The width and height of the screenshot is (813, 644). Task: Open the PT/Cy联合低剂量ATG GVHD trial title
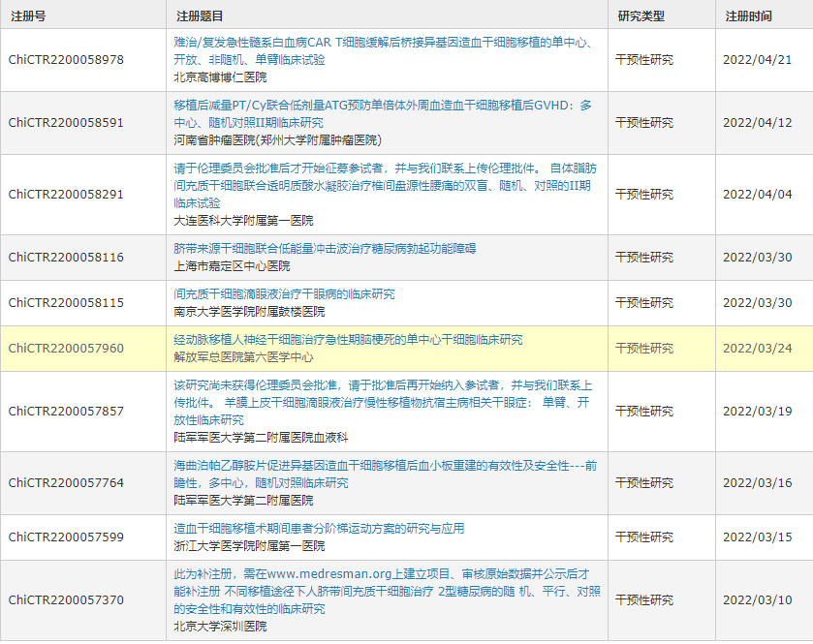tap(383, 106)
